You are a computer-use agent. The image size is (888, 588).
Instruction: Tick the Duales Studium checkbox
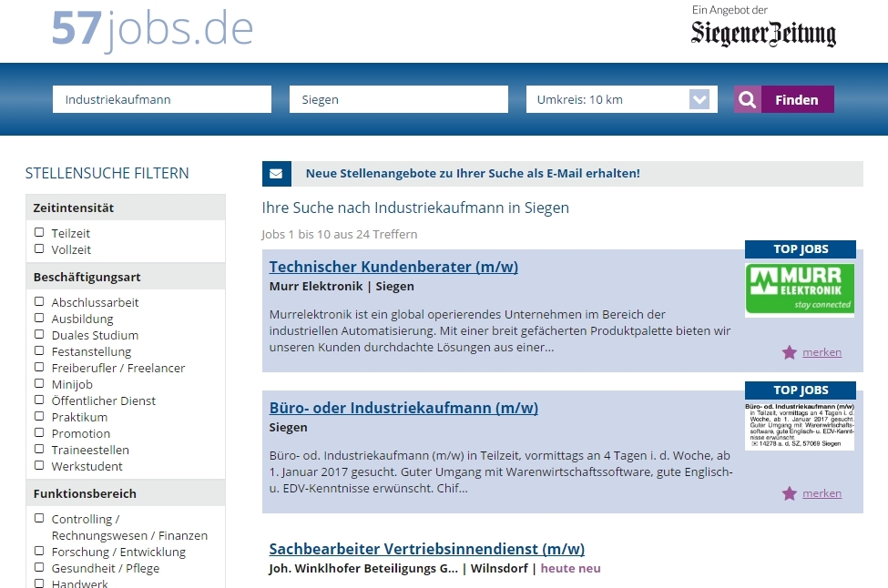[39, 334]
